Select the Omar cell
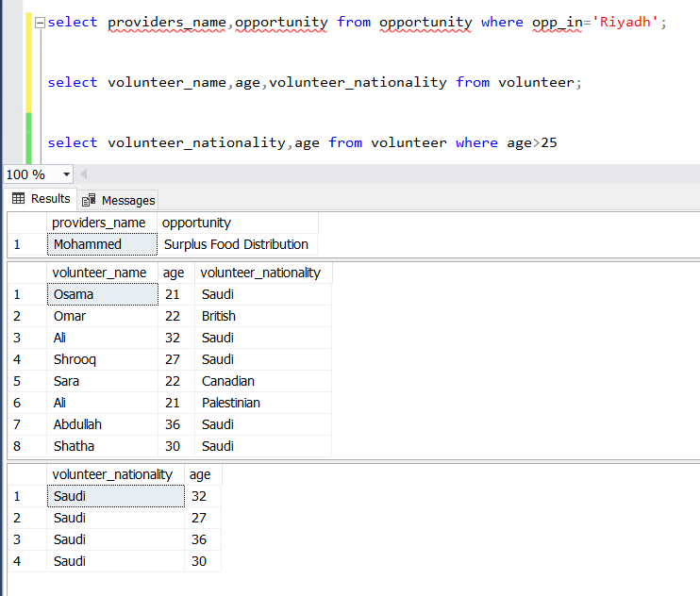 click(x=103, y=316)
